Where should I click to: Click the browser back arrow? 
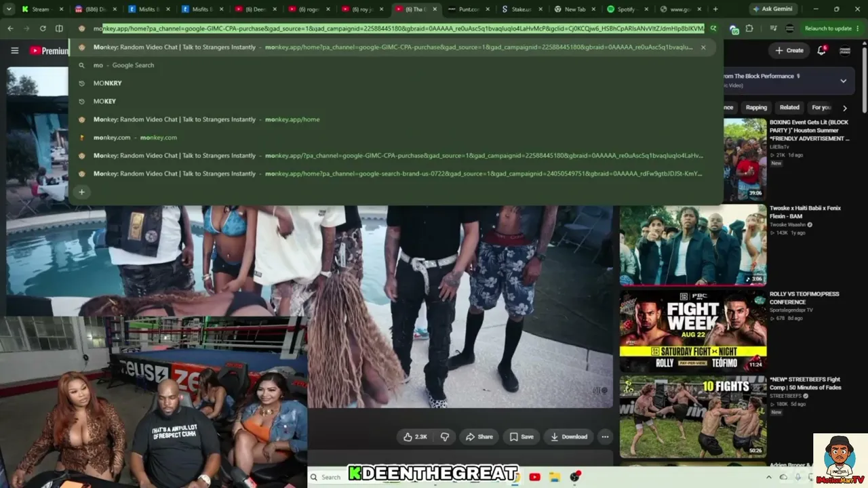click(x=10, y=28)
